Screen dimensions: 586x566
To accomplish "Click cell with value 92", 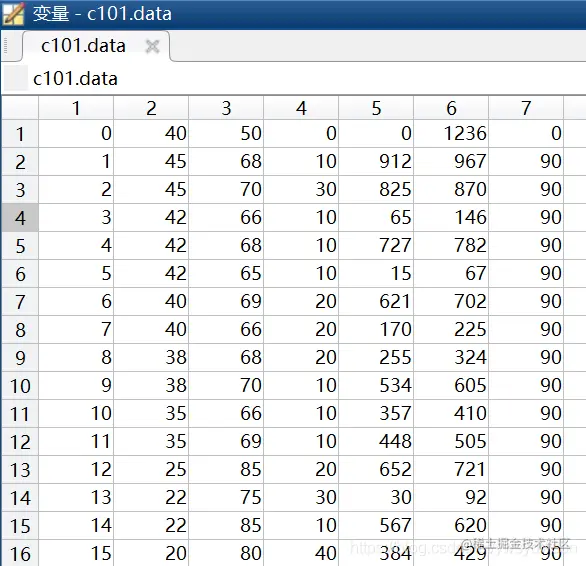I will tap(451, 498).
